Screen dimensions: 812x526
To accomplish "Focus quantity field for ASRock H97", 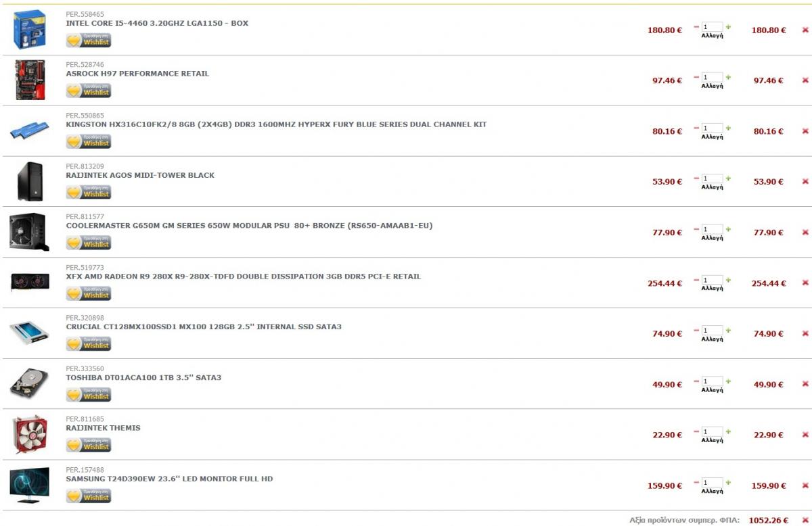I will (x=713, y=78).
